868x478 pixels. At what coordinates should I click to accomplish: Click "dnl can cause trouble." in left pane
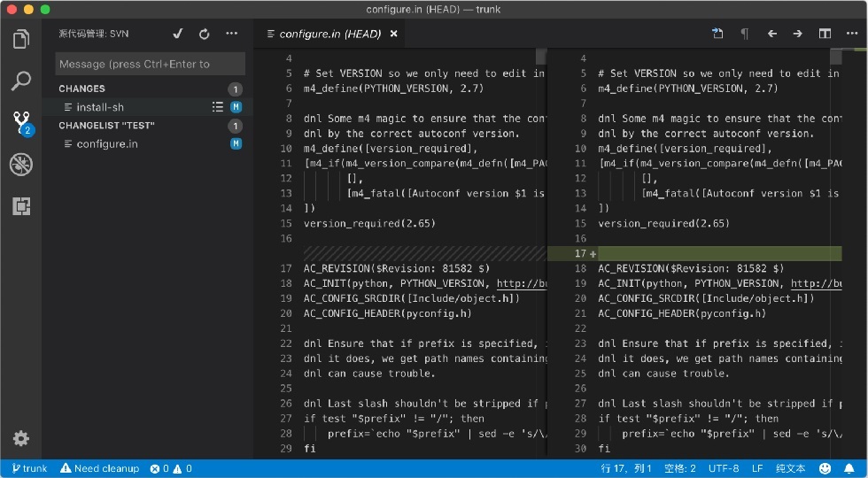369,374
